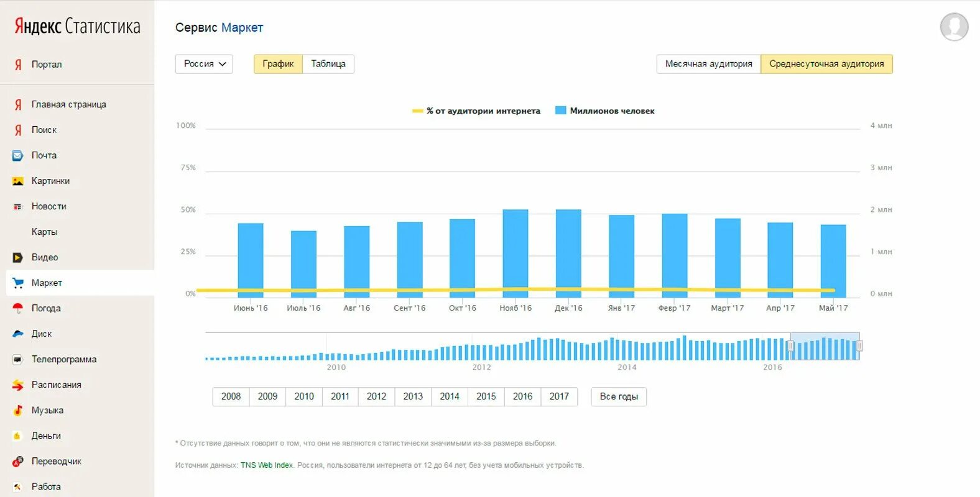980x497 pixels.
Task: Open Погода in the sidebar
Action: [46, 309]
